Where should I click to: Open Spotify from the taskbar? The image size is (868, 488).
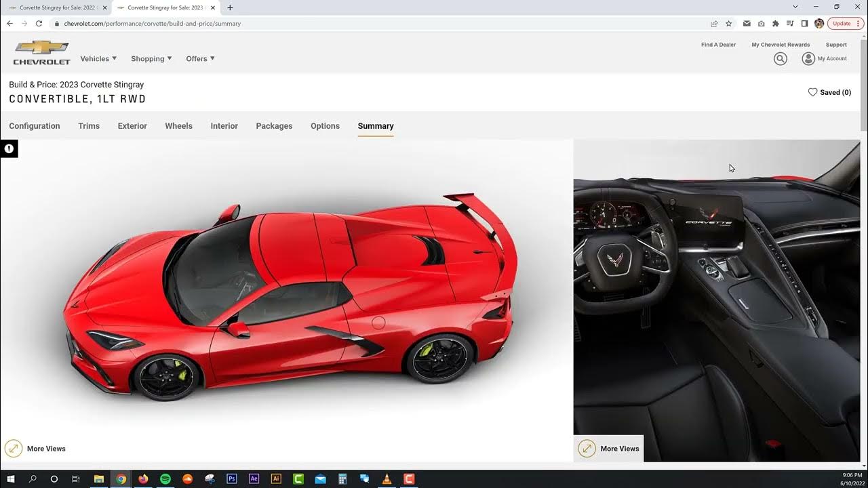(x=165, y=479)
